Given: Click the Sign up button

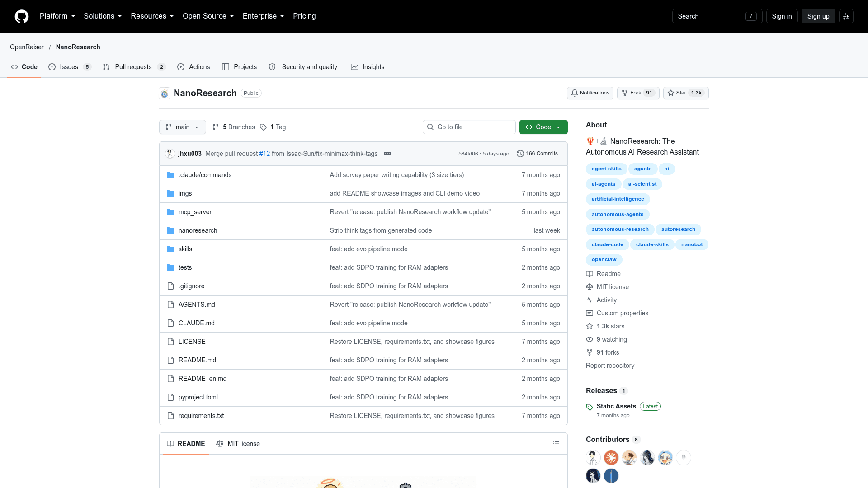Looking at the screenshot, I should [818, 16].
